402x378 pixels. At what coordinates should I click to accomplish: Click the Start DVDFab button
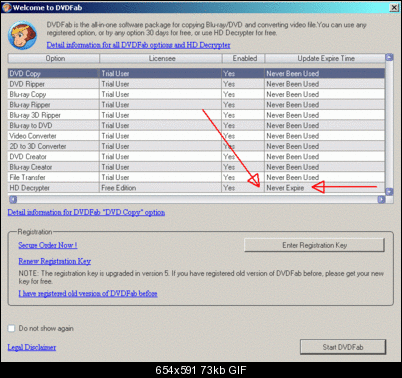coord(343,347)
